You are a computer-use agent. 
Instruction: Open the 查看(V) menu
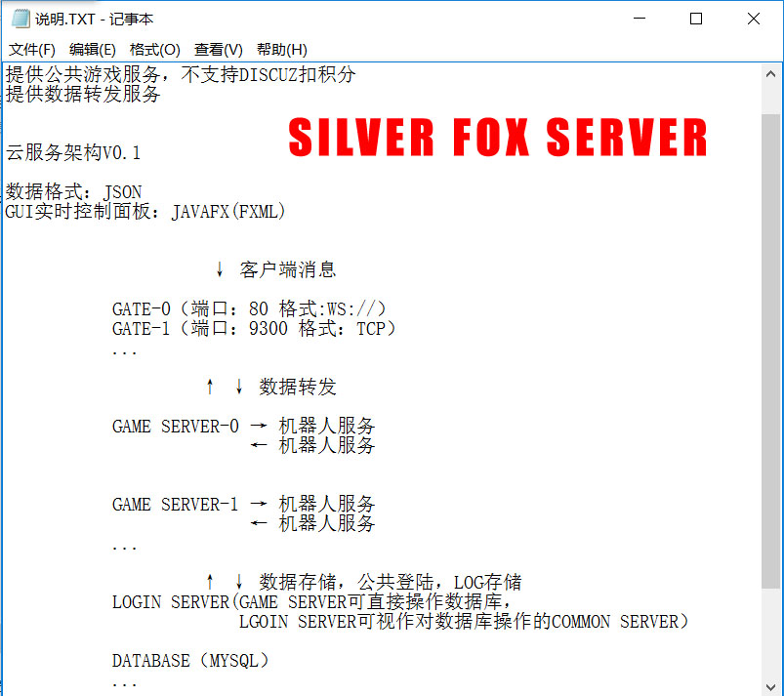pyautogui.click(x=218, y=50)
